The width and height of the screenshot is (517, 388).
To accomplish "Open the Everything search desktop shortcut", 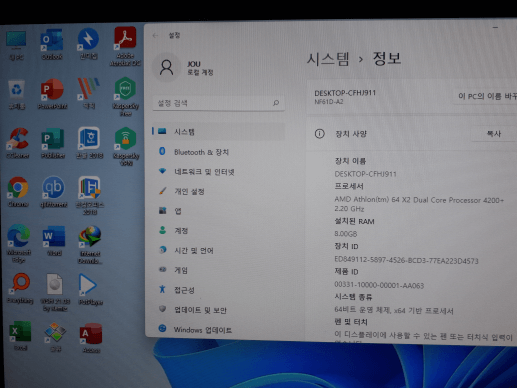I will 20,288.
